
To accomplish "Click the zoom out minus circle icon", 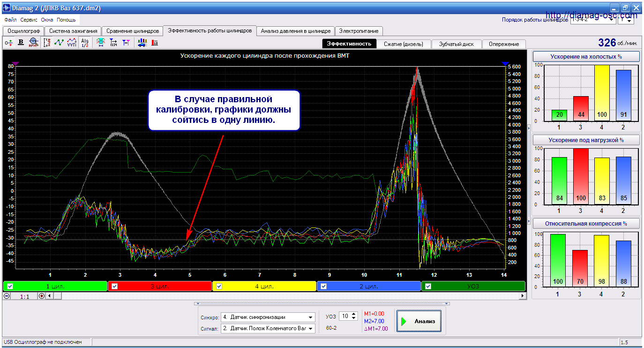I will 7,296.
